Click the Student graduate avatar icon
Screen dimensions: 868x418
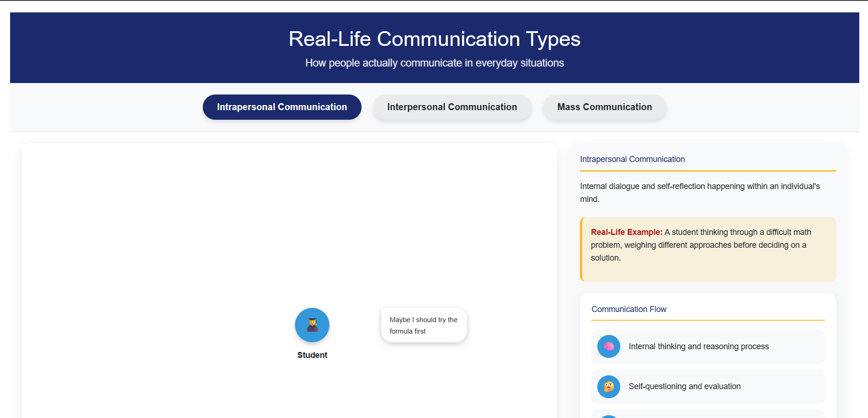point(312,325)
